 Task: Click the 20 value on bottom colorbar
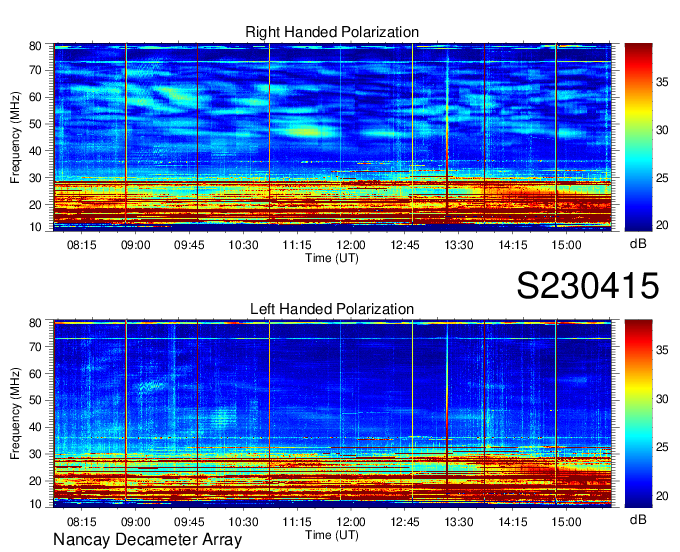(x=662, y=495)
